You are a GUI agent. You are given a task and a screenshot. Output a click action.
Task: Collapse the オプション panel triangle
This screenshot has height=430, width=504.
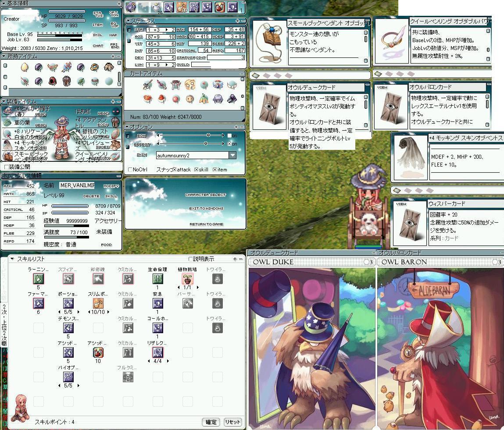pos(128,127)
